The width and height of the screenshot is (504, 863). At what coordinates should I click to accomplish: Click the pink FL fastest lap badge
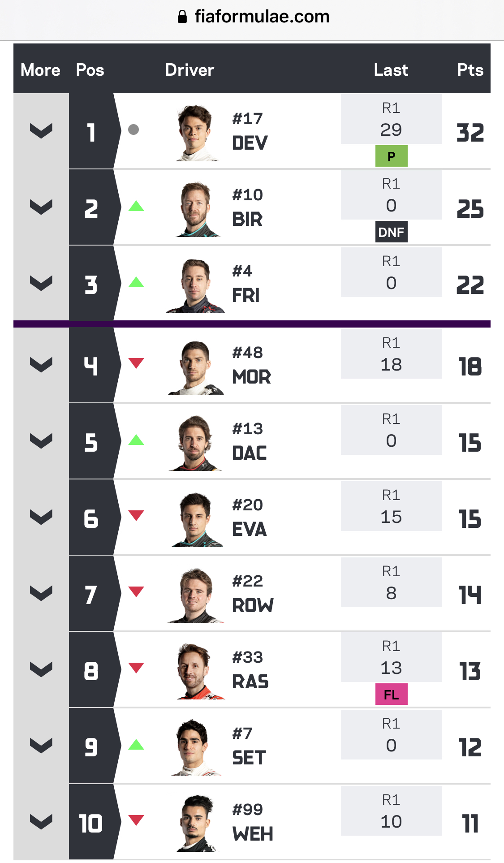[391, 695]
